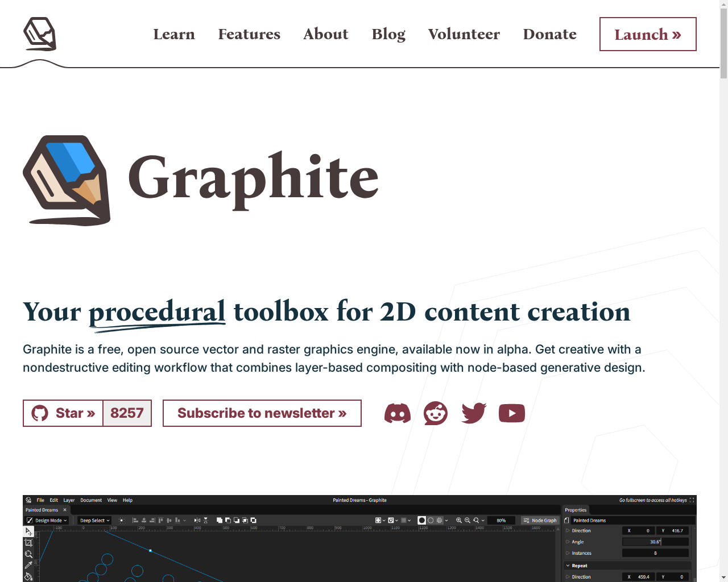Click the align horizontal center icon
This screenshot has height=582, width=728.
tap(144, 520)
